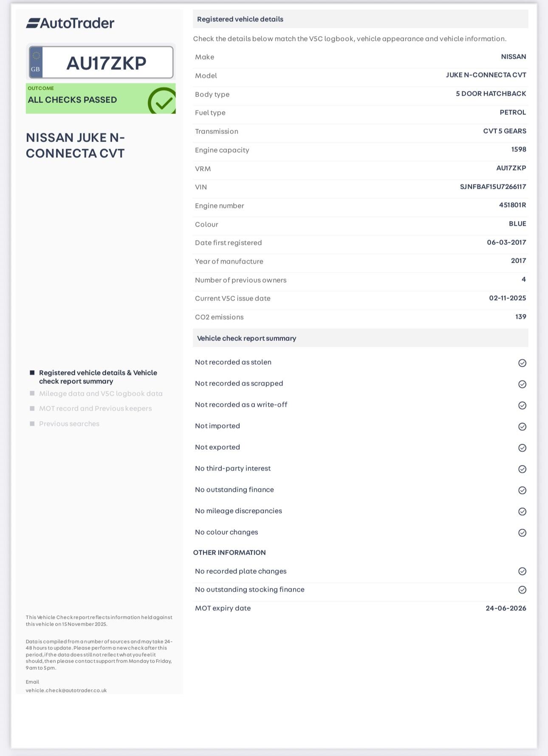548x756 pixels.
Task: Click the tick icon beside Not recorded as stolen
Action: click(x=522, y=363)
